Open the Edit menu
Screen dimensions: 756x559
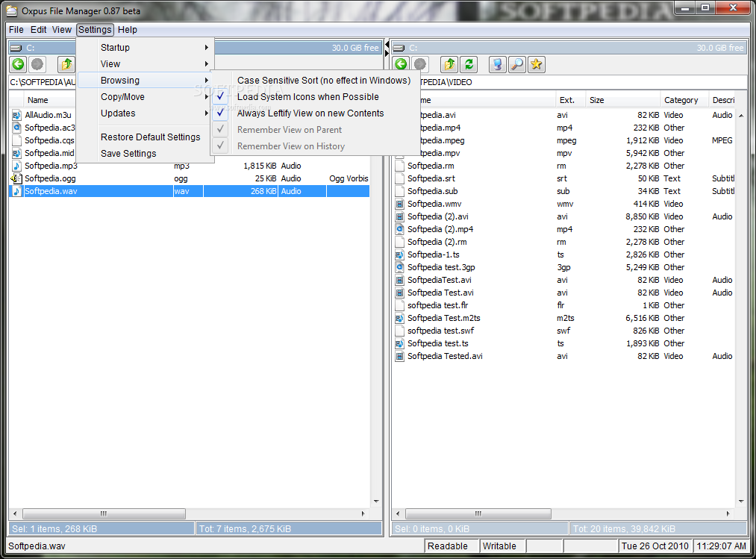[x=38, y=29]
